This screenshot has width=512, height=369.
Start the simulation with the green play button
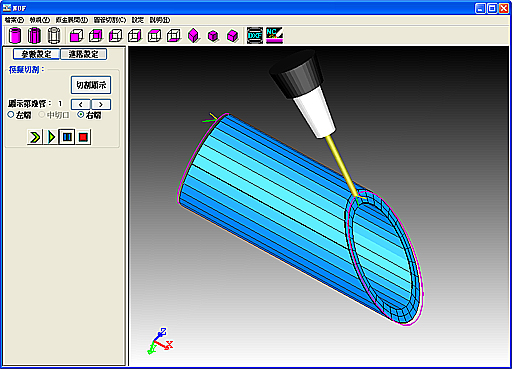point(51,137)
